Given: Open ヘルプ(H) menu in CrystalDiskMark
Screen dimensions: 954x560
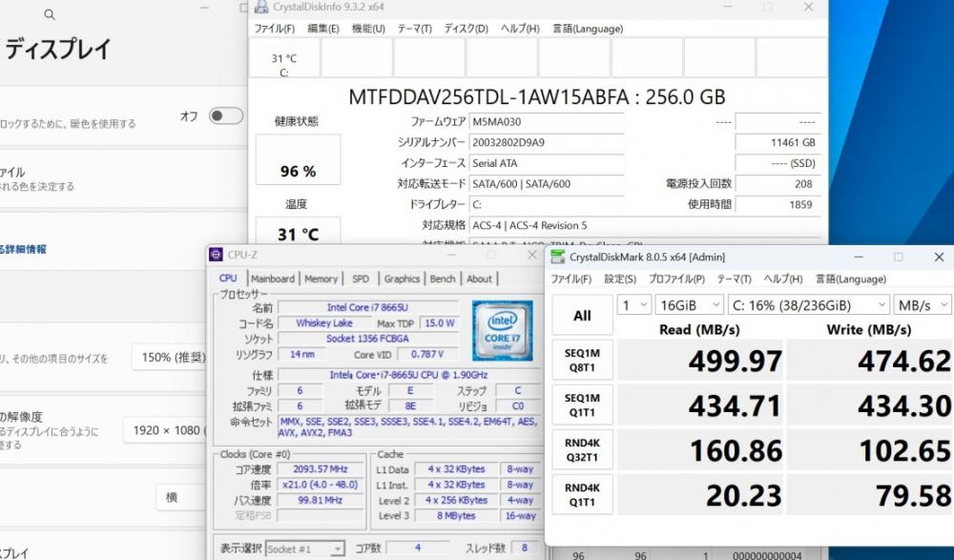Looking at the screenshot, I should click(x=783, y=279).
